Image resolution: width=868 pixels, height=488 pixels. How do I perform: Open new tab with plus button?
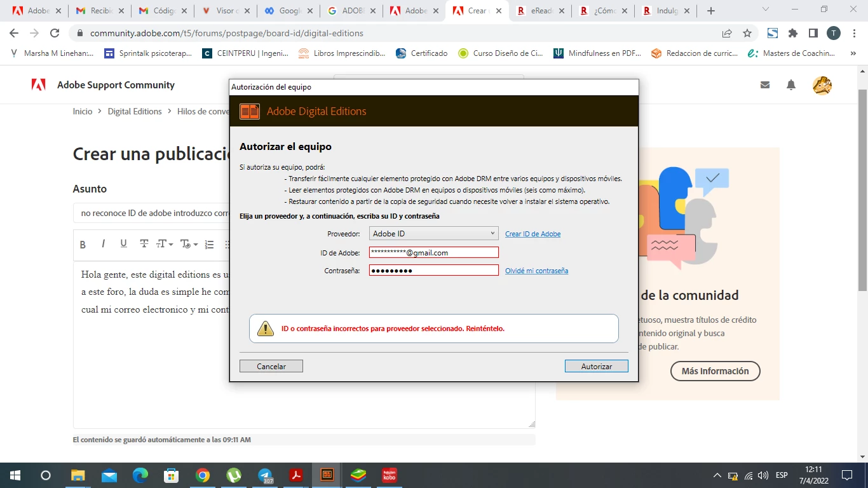pyautogui.click(x=711, y=11)
